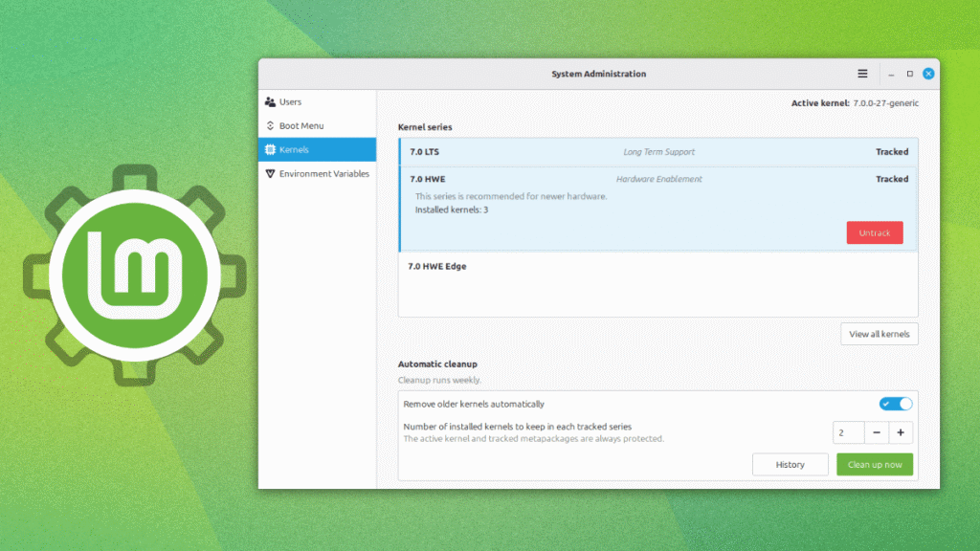Click Cleanup runs weekly text
The image size is (980, 551).
(439, 380)
